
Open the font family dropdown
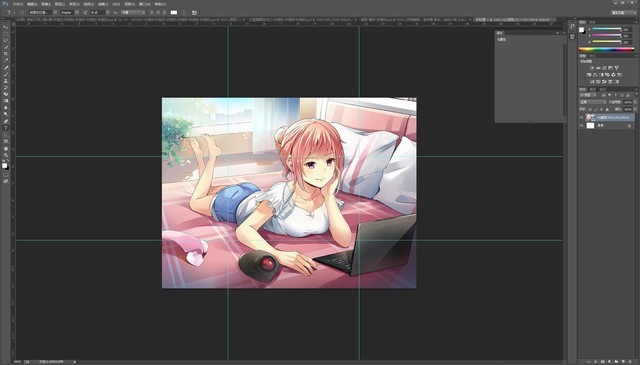click(x=56, y=13)
